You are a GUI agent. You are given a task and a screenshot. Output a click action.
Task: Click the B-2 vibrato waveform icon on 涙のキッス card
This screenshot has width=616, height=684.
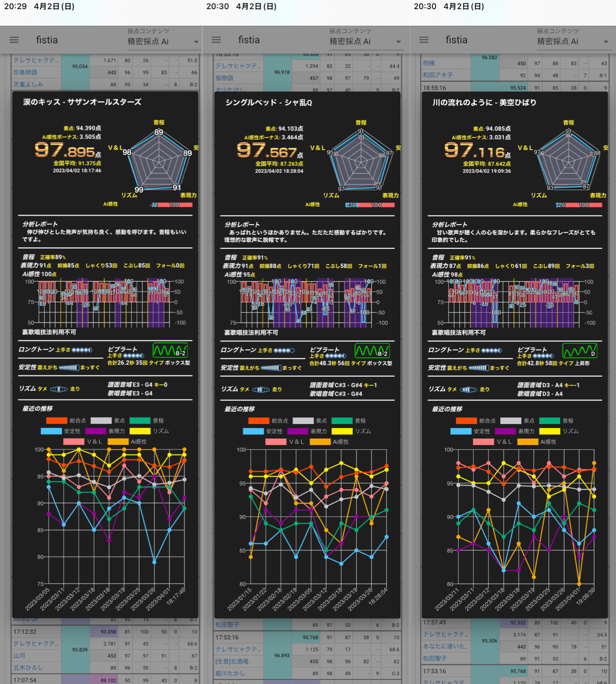coord(170,350)
